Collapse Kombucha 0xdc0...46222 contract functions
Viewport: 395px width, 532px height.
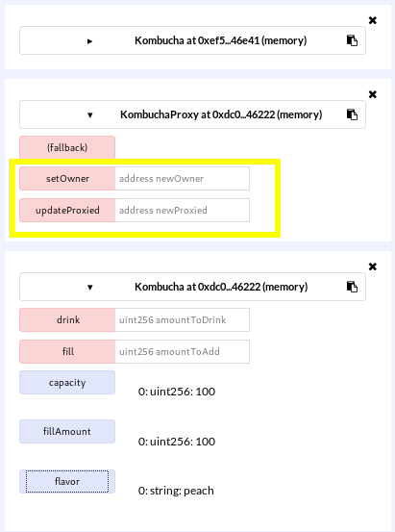tap(89, 288)
